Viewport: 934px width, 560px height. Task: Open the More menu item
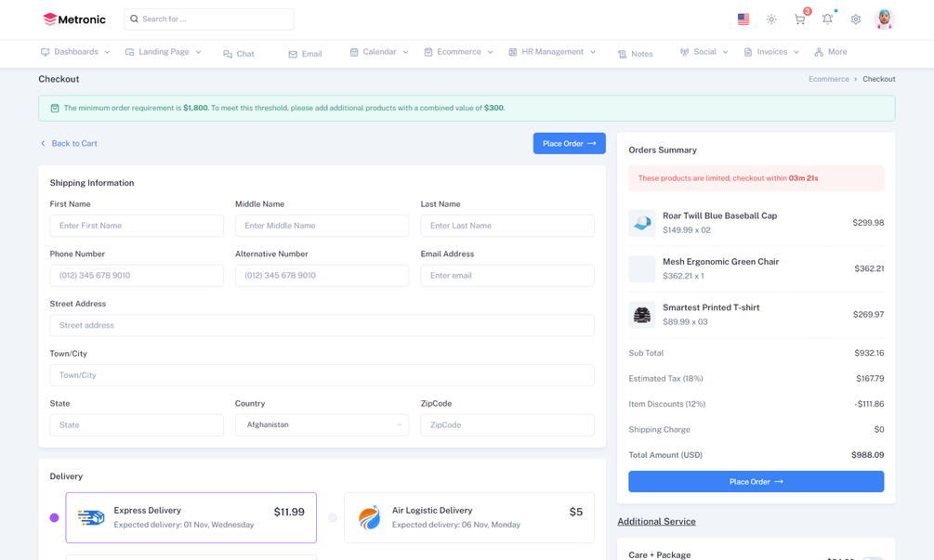pos(831,52)
